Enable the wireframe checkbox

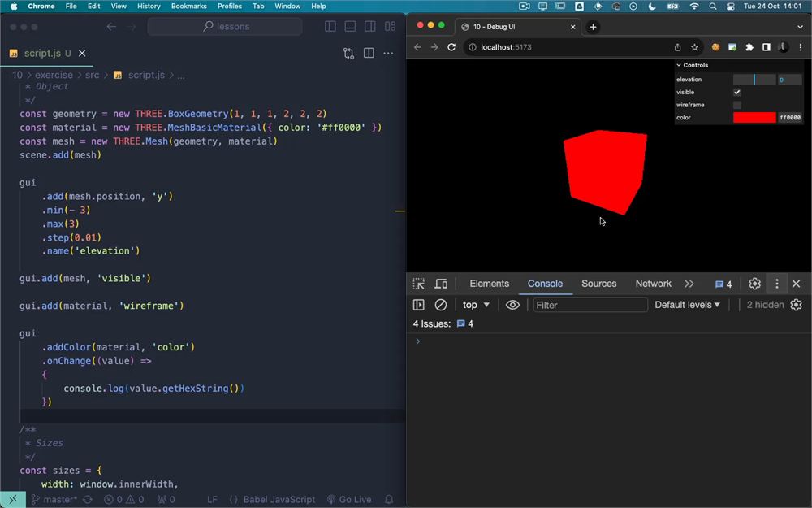(737, 105)
